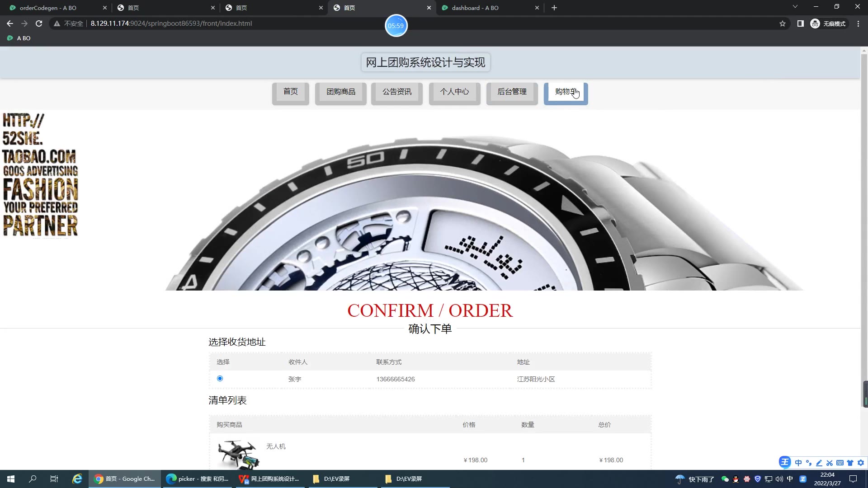Screen dimensions: 868x488
Task: Open the WPS 网上团购系统设计 document on taskbar
Action: [269, 479]
